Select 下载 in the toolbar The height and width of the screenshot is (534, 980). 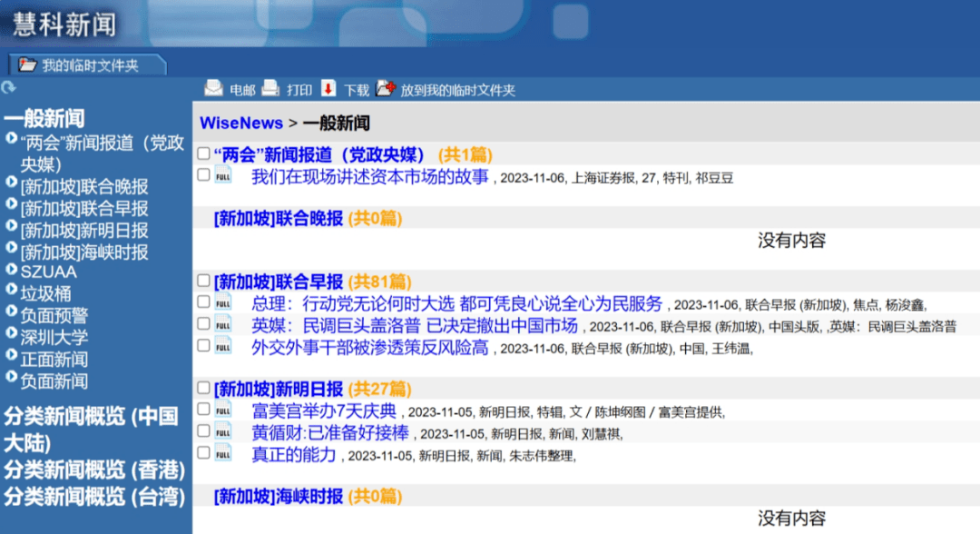click(357, 91)
